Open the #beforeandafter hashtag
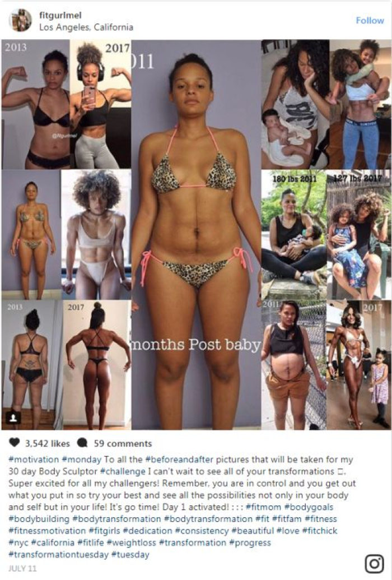Image resolution: width=392 pixels, height=580 pixels. click(179, 460)
